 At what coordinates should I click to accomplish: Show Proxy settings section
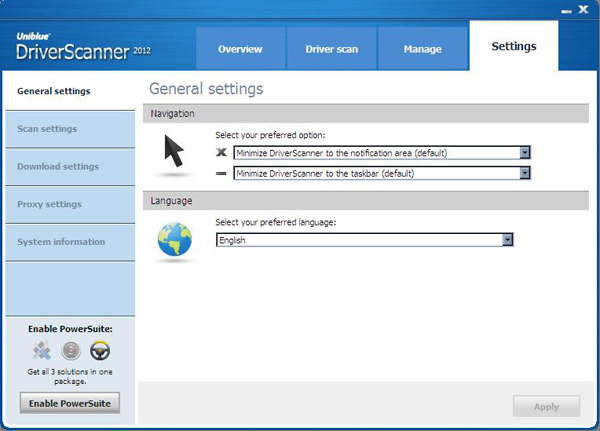point(50,204)
